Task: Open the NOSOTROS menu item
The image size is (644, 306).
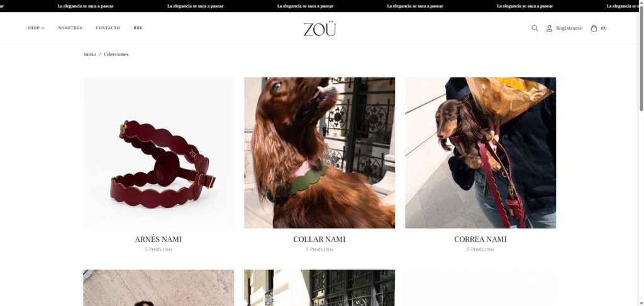Action: pos(70,28)
